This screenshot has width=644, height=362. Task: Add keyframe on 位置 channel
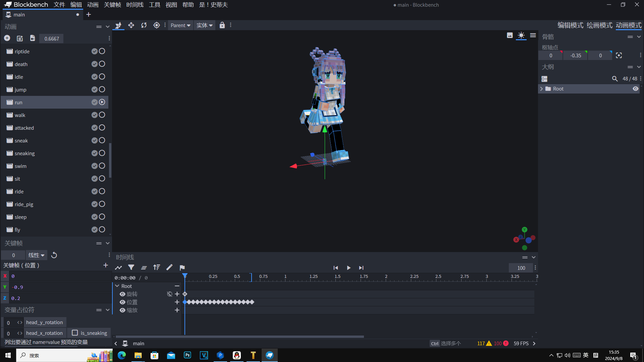[x=177, y=302]
